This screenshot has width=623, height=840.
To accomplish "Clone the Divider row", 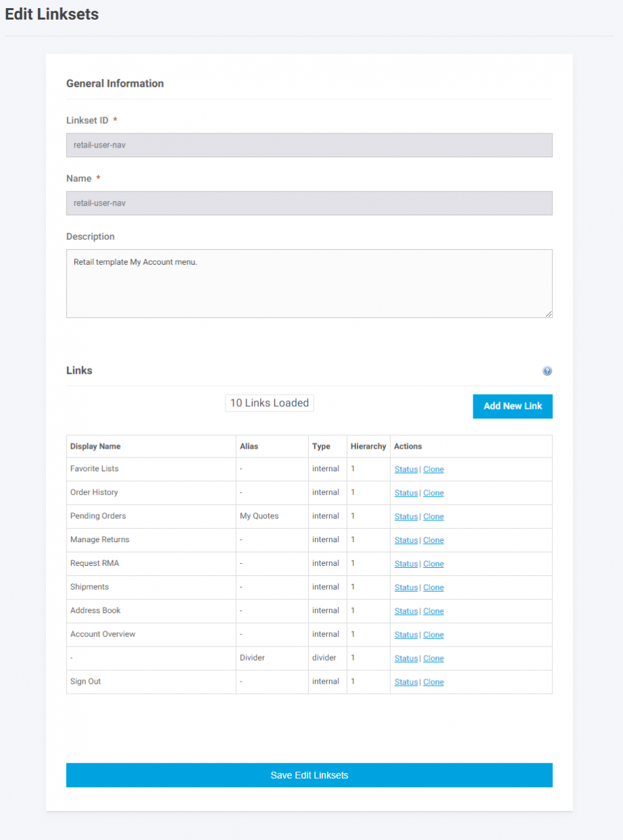I will 433,659.
